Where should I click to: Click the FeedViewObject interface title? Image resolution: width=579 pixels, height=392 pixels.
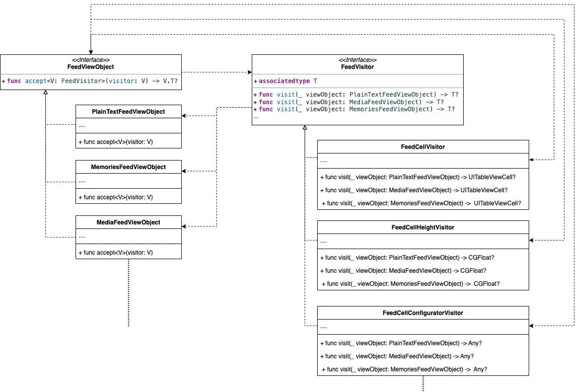[91, 66]
